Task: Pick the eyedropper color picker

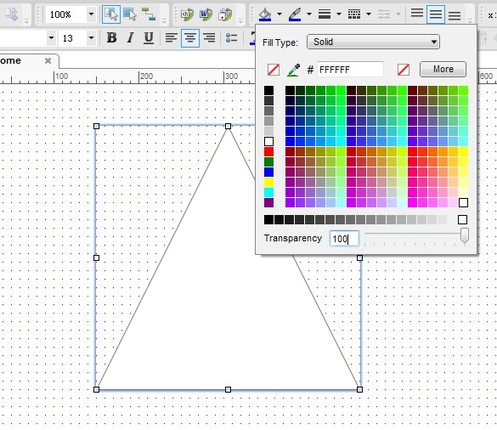Action: point(294,70)
